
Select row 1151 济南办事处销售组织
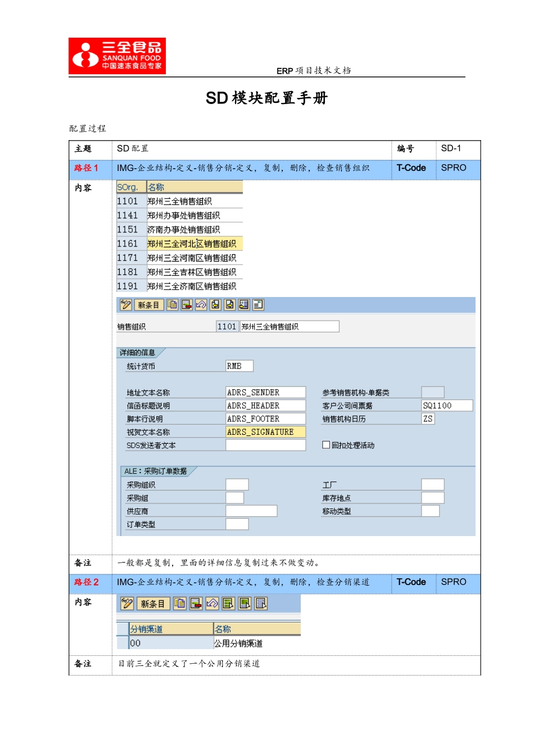click(179, 229)
